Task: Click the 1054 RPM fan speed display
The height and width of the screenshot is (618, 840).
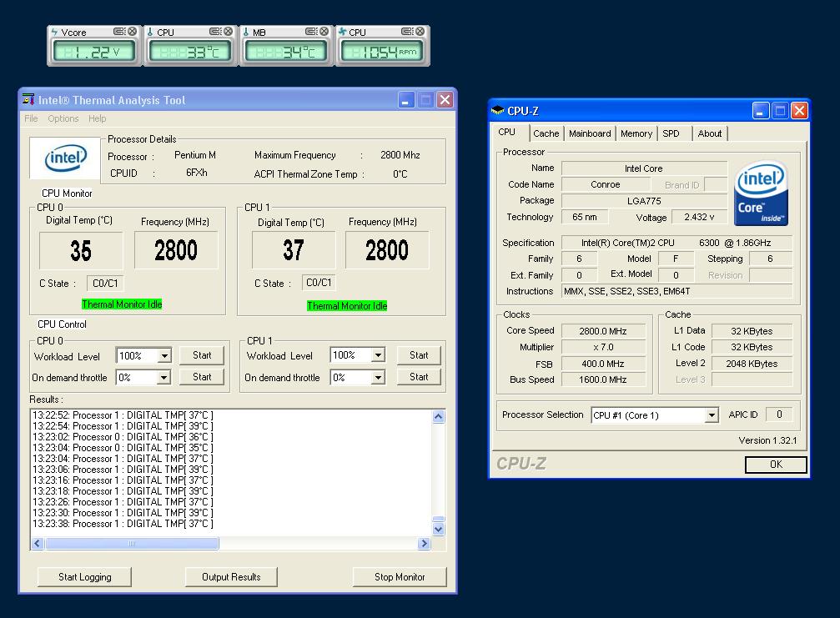Action: pos(382,52)
